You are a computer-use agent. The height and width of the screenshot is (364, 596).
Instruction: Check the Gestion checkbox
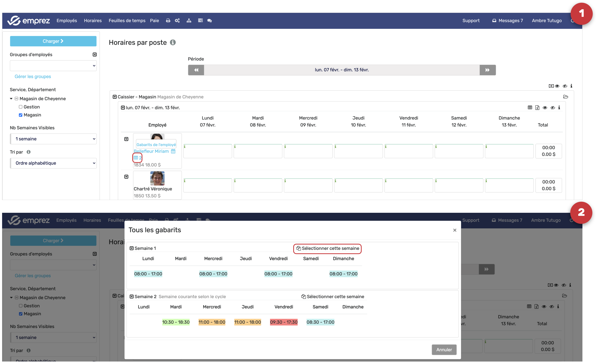click(21, 107)
